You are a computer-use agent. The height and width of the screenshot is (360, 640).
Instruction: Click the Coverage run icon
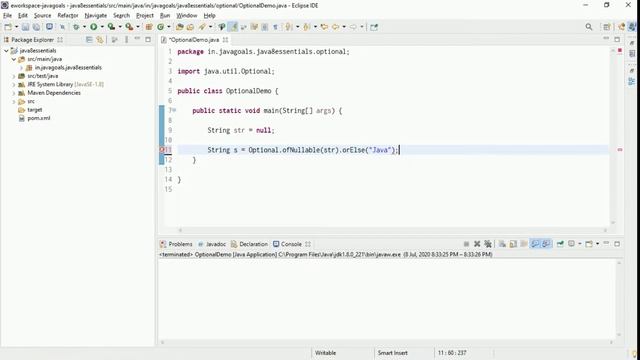[111, 27]
